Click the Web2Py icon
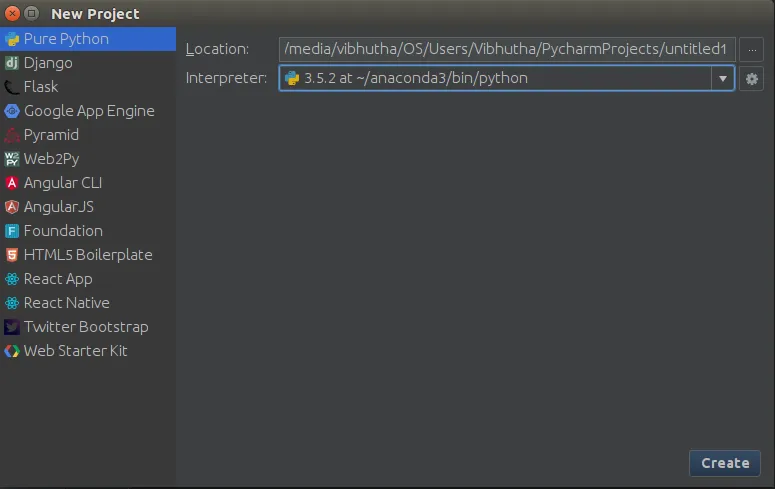Viewport: 775px width, 489px height. [12, 159]
